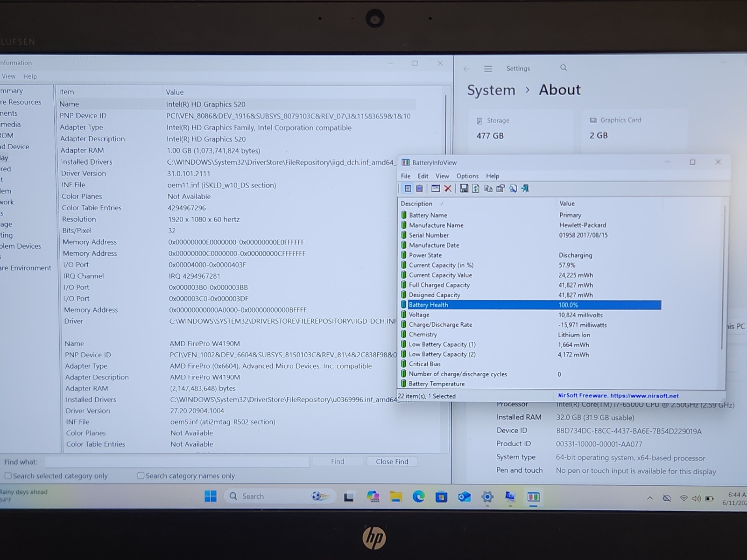Go back using the Settings arrow
747x560 pixels.
466,69
